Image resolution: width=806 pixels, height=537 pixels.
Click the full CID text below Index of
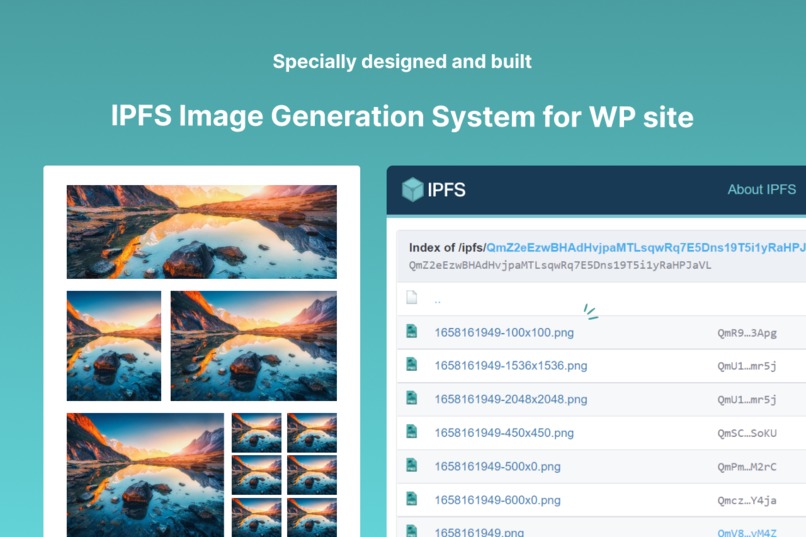pos(560,265)
